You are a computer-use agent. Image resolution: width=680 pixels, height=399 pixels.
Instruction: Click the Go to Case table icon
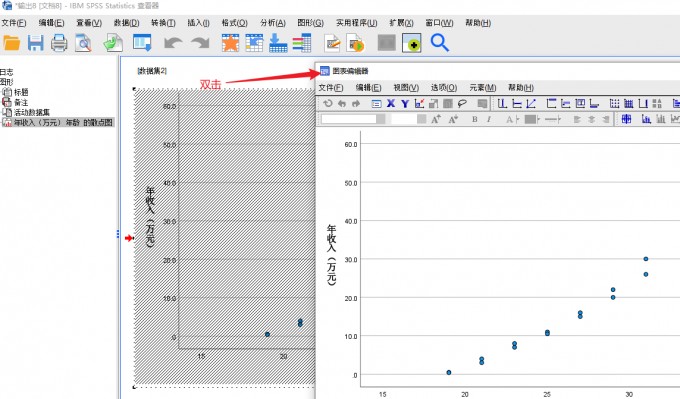[254, 43]
